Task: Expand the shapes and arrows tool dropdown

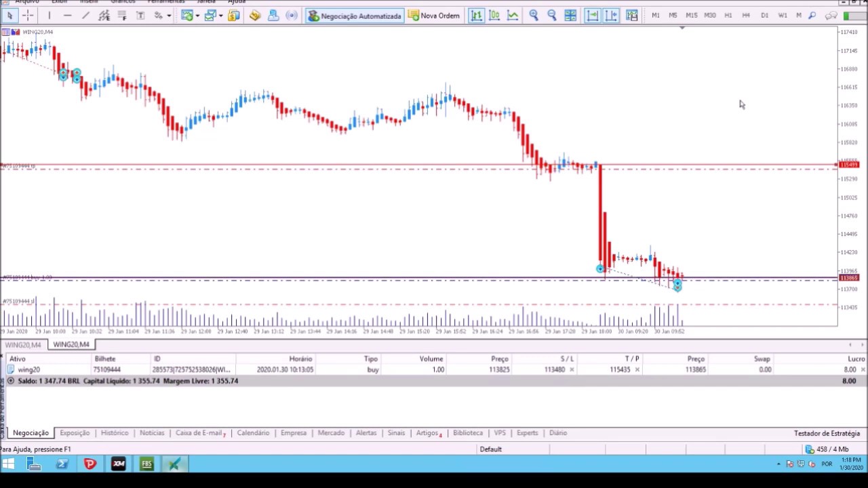Action: pyautogui.click(x=169, y=16)
